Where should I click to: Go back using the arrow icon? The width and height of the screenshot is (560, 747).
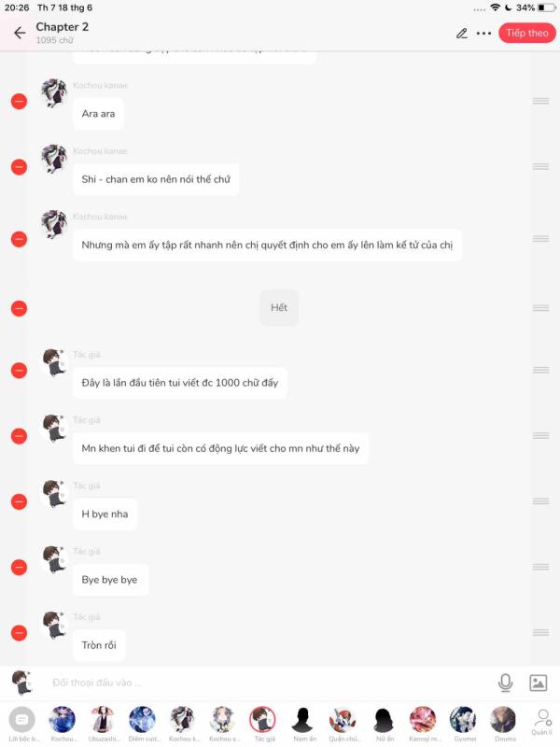[x=20, y=33]
